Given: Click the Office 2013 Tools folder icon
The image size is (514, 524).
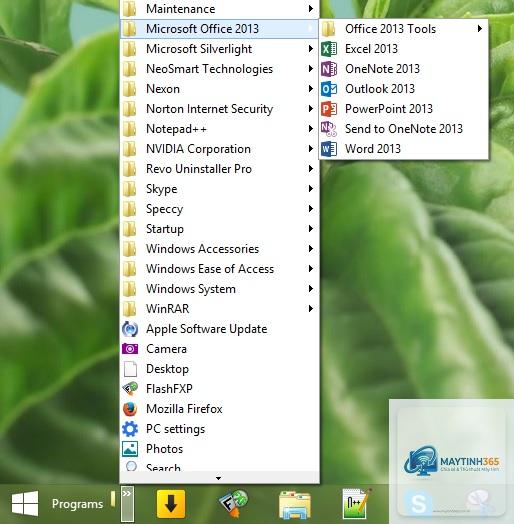Looking at the screenshot, I should (329, 29).
